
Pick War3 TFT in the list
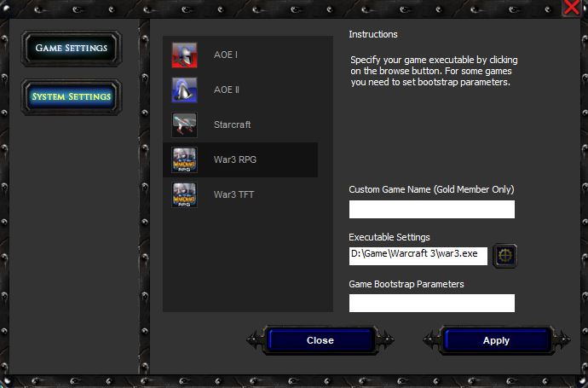click(x=240, y=194)
